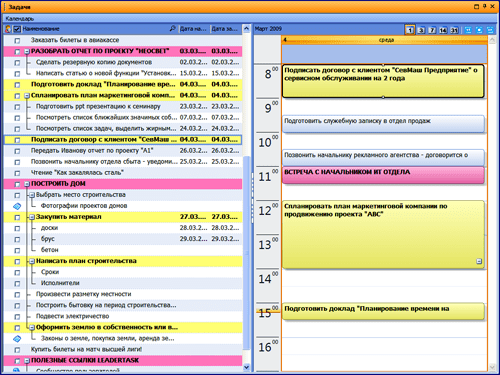Click the blue note icon beside 'Фотографии проектов домов'
This screenshot has width=500, height=375.
(17, 206)
